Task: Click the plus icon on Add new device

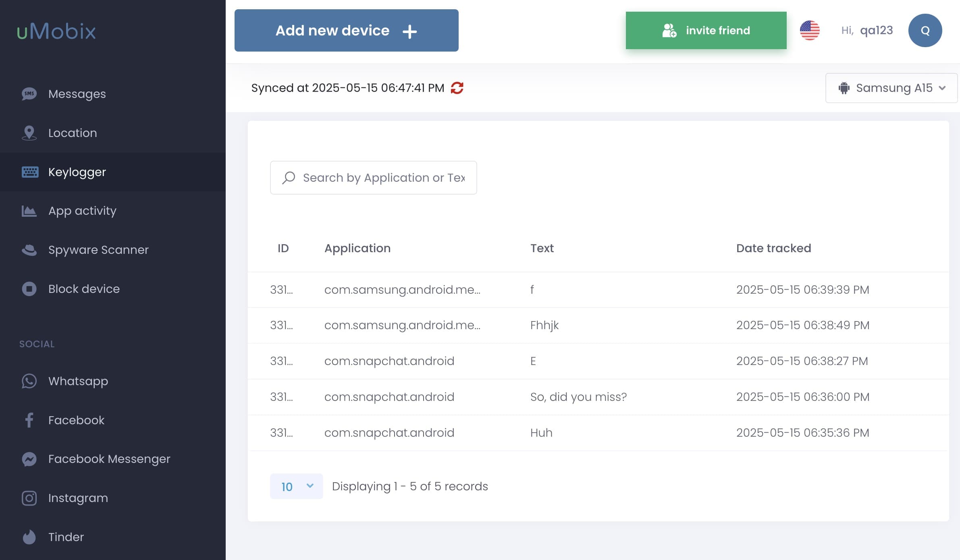Action: (x=409, y=31)
